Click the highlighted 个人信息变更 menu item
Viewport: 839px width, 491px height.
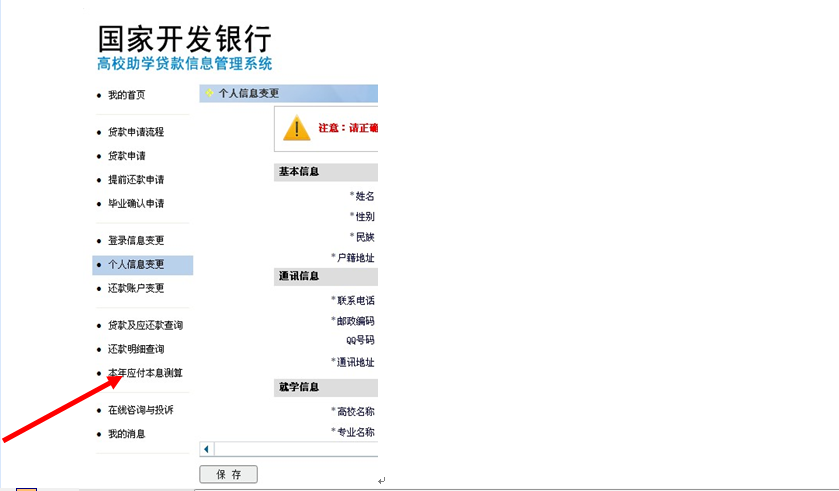[135, 265]
